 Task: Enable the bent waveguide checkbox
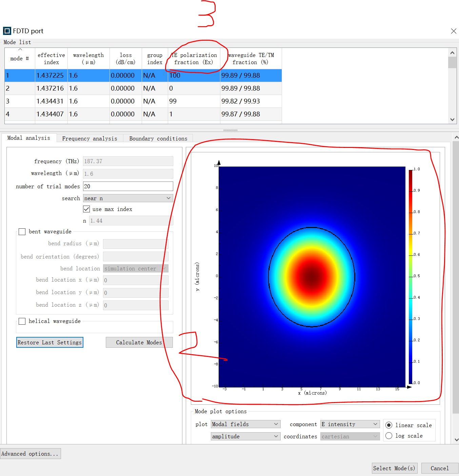click(x=22, y=231)
